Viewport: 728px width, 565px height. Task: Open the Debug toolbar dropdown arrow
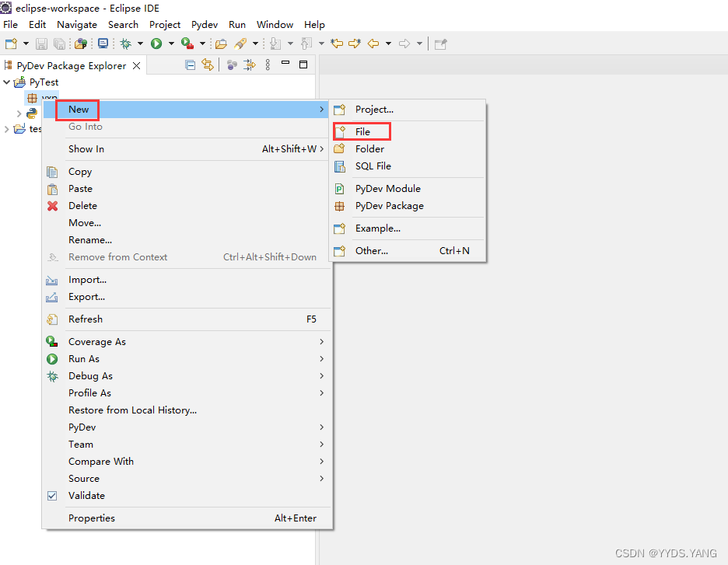(x=140, y=44)
